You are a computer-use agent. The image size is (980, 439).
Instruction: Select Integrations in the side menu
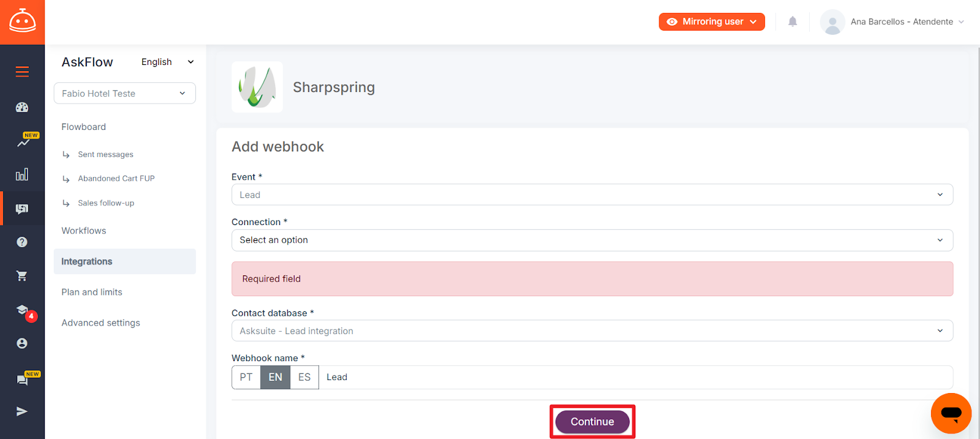coord(125,261)
